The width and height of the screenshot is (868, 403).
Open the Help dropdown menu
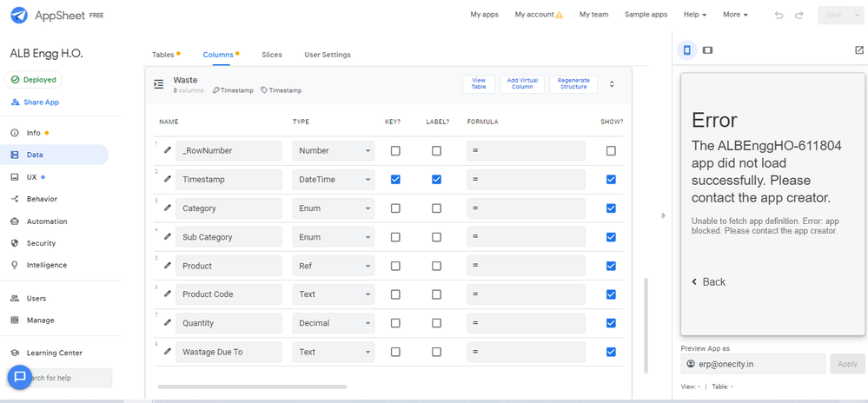695,15
